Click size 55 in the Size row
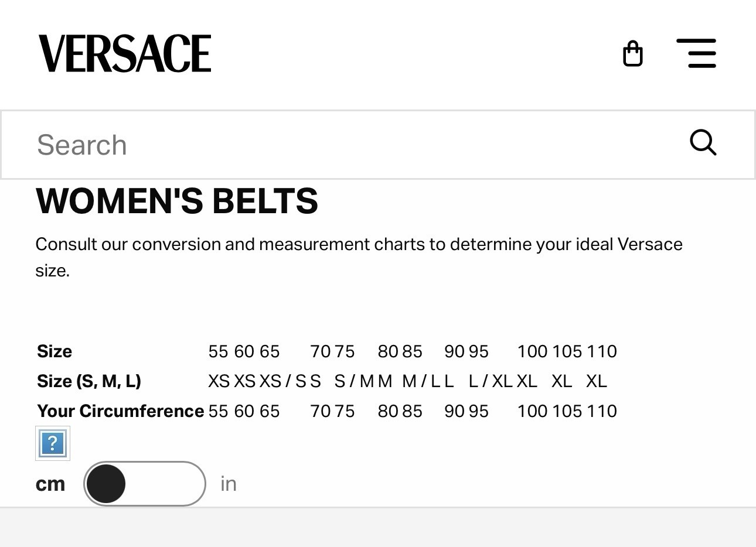This screenshot has height=547, width=756. (x=218, y=351)
